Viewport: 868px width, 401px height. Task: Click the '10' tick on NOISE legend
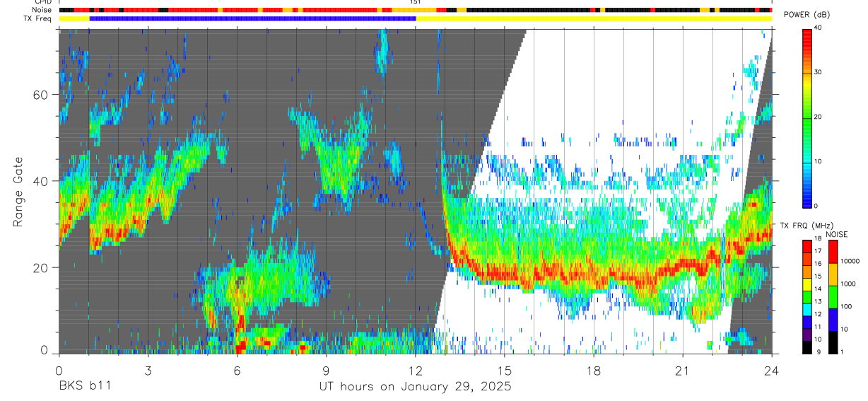click(844, 330)
